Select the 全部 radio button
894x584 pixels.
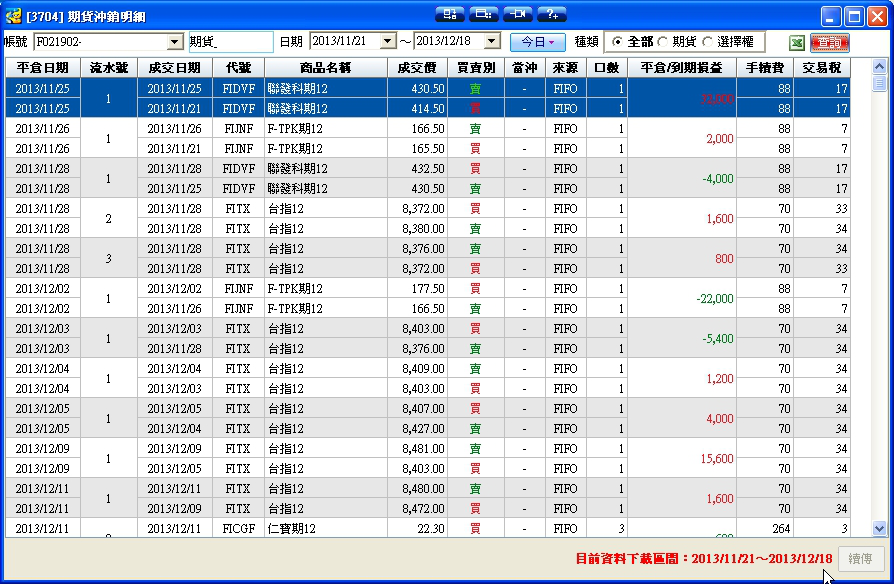pyautogui.click(x=617, y=42)
